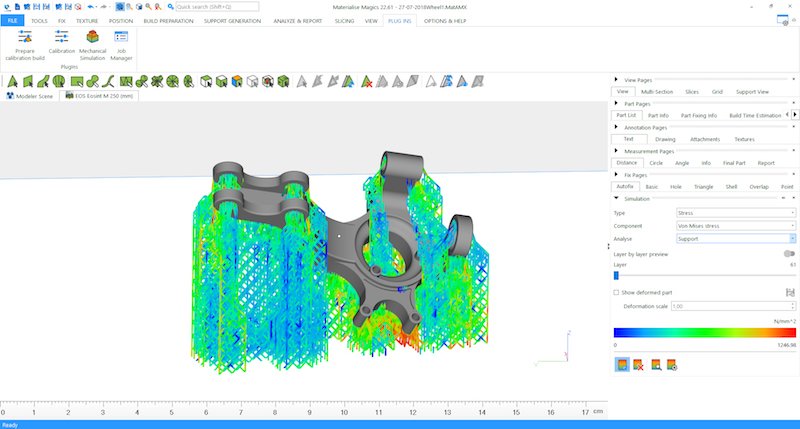Open the Support View tab
800x429 pixels.
coord(752,92)
